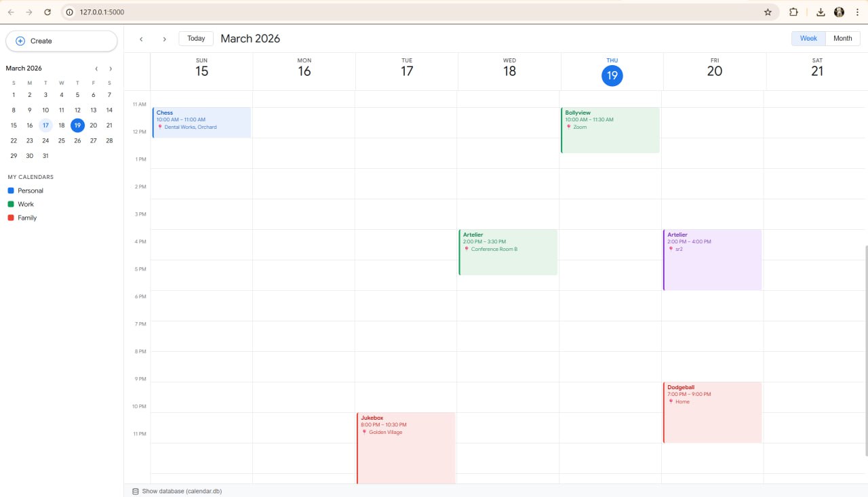
Task: Show previous month in the mini calendar
Action: click(x=96, y=68)
